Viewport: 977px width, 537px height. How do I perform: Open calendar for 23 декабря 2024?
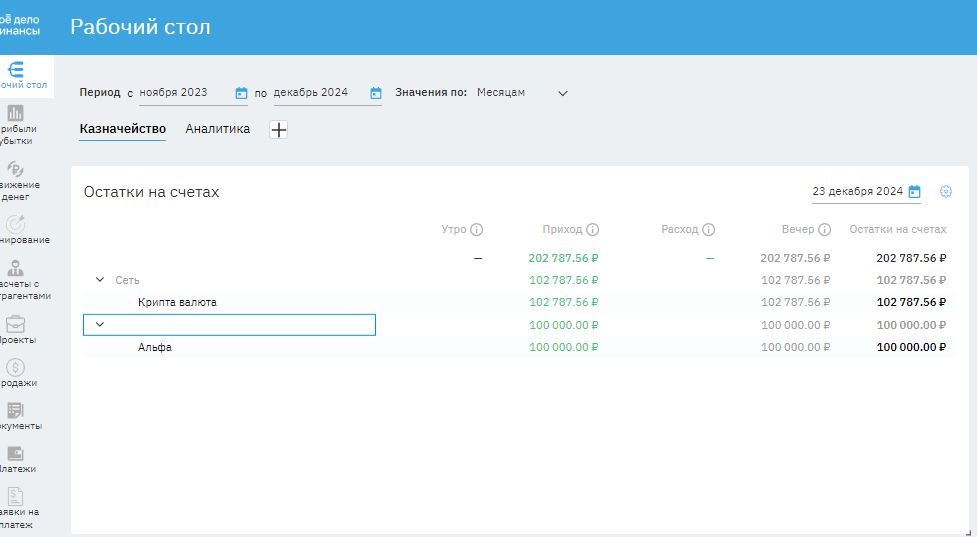(914, 192)
